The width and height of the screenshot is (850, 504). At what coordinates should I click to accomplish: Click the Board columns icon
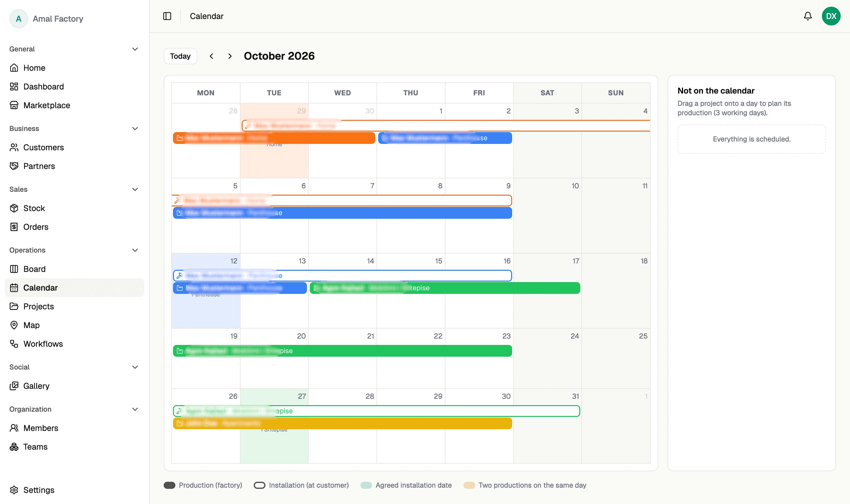14,269
